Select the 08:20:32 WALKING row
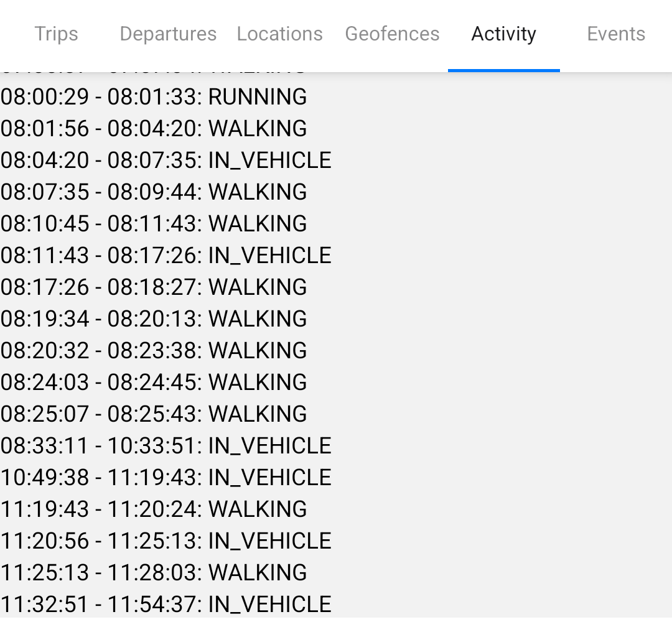The image size is (672, 622). coord(153,350)
